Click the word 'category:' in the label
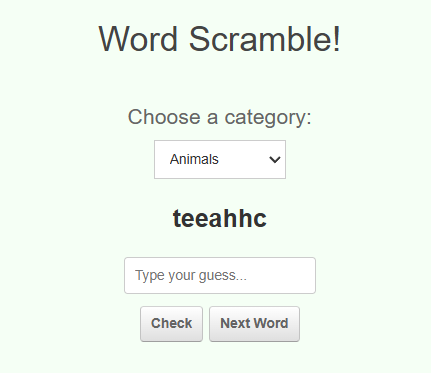The height and width of the screenshot is (373, 431). click(x=268, y=118)
